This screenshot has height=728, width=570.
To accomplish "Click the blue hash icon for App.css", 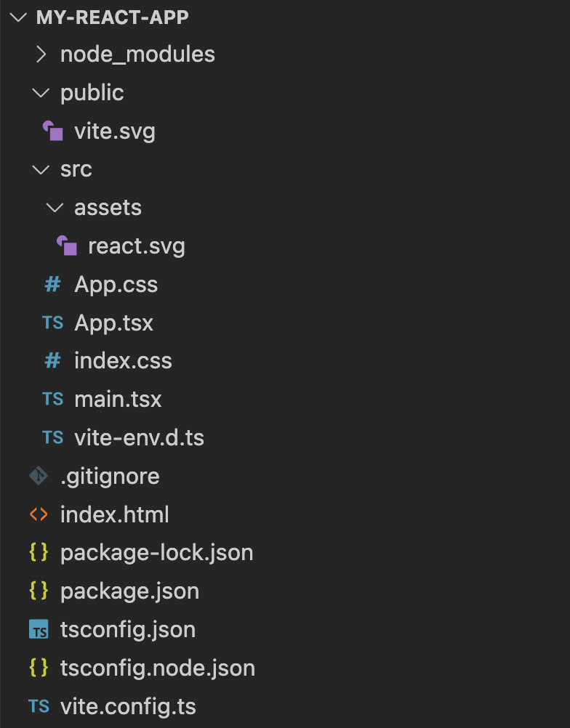I will (52, 283).
